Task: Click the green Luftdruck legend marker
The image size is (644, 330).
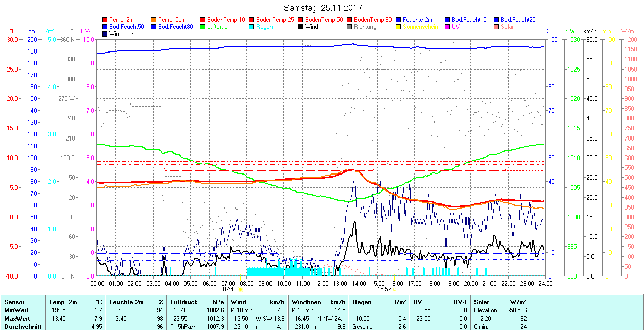Action: (203, 27)
